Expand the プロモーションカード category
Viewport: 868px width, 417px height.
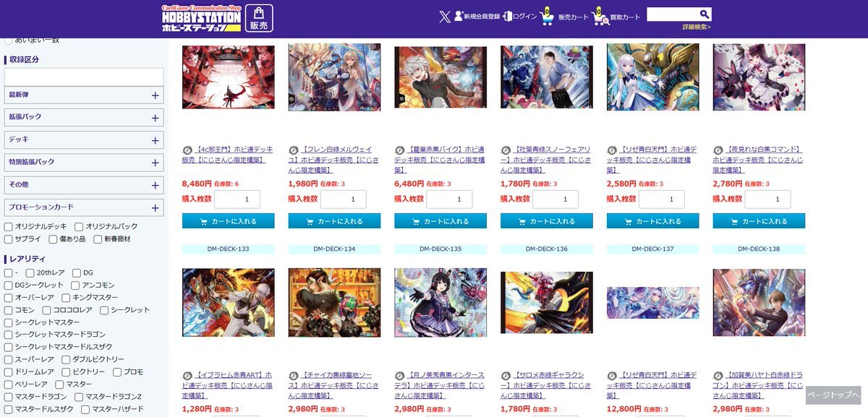click(84, 207)
